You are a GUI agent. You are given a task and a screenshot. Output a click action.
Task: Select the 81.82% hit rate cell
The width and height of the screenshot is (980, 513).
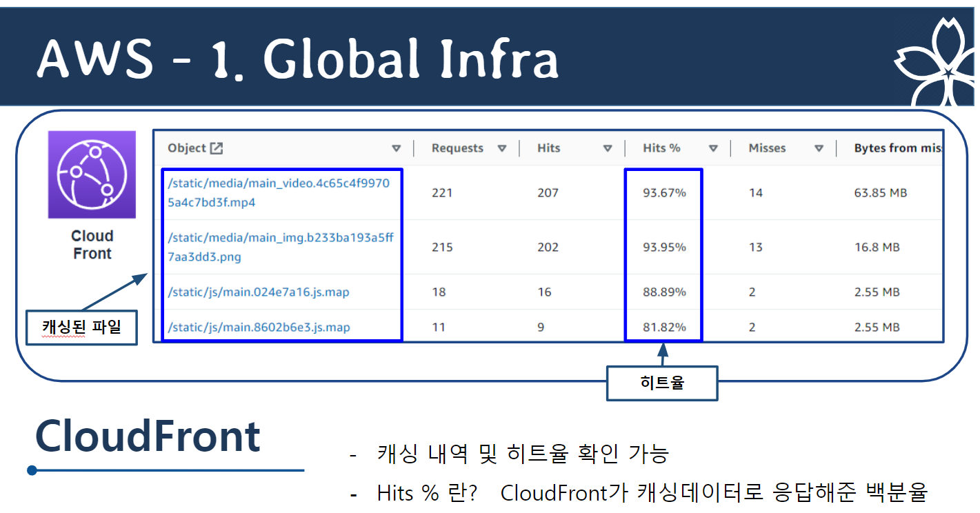(664, 328)
